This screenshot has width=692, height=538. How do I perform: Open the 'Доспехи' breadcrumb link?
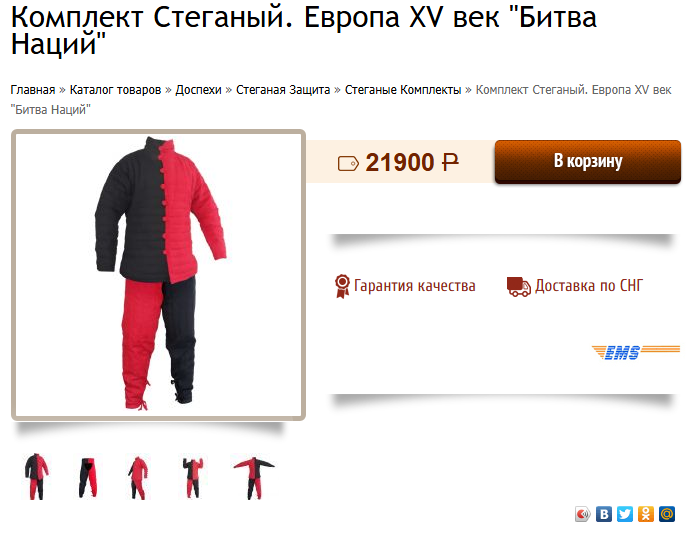point(199,90)
